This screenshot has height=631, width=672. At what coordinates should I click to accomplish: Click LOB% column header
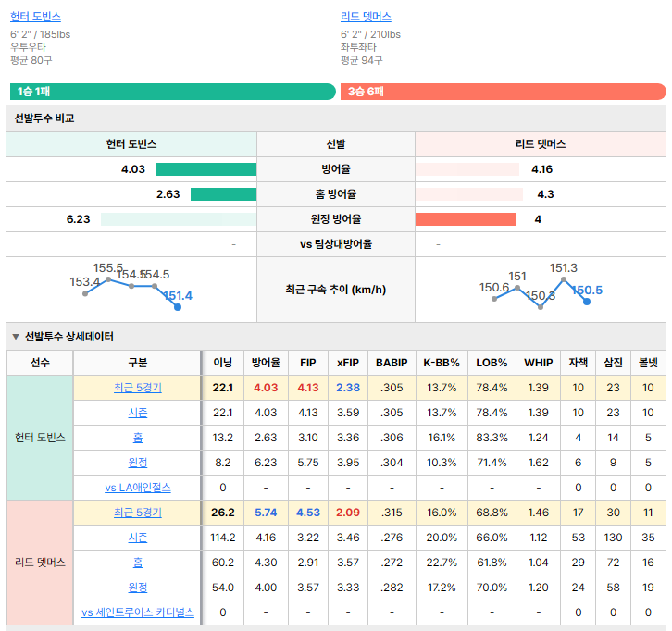pyautogui.click(x=492, y=363)
